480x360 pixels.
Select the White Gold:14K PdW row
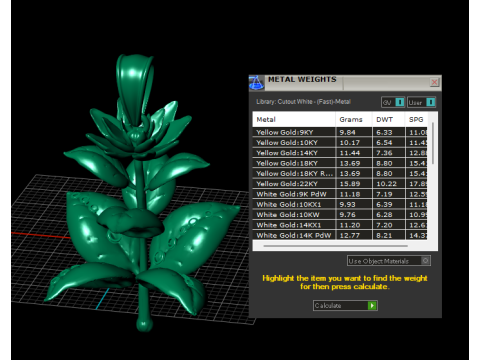pos(340,235)
